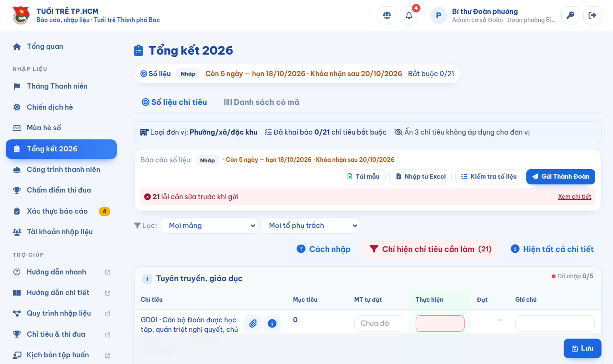This screenshot has height=364, width=613.
Task: Open the notifications bell
Action: coord(409,15)
